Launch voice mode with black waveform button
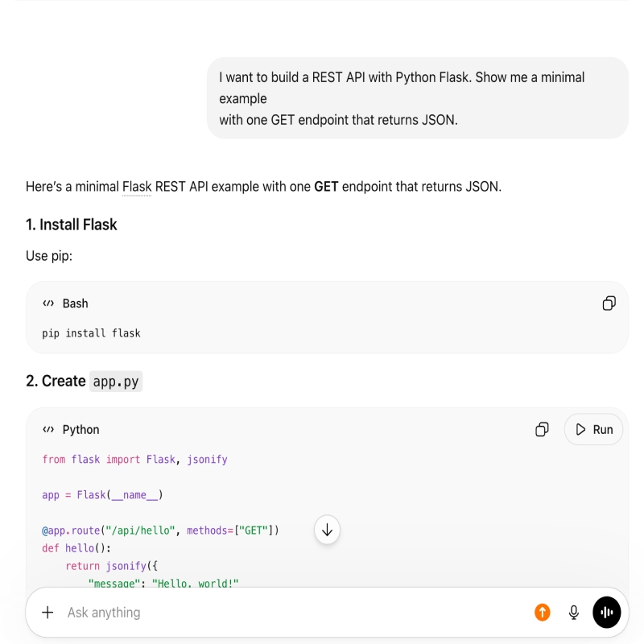The height and width of the screenshot is (644, 644). 607,613
